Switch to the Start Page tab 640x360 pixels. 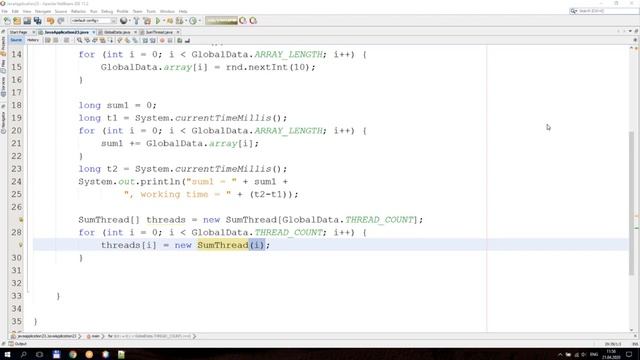[x=19, y=32]
